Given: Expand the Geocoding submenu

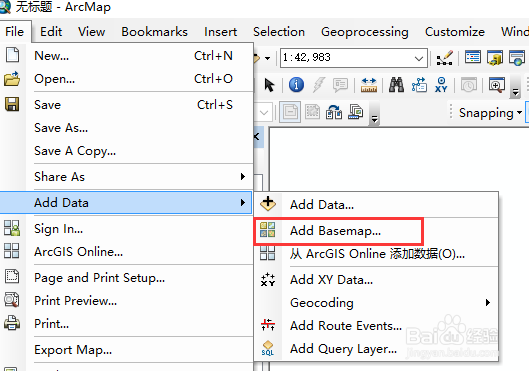Looking at the screenshot, I should pyautogui.click(x=376, y=303).
